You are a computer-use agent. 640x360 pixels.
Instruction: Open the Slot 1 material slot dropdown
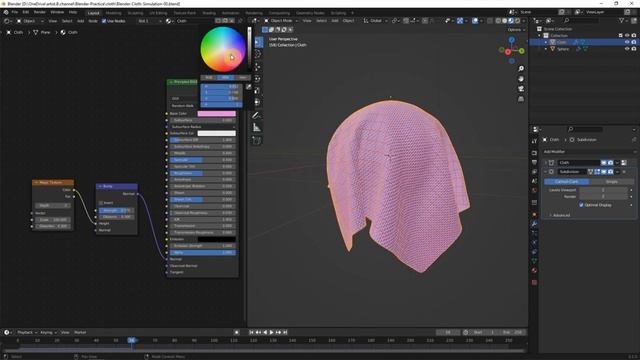[149, 21]
